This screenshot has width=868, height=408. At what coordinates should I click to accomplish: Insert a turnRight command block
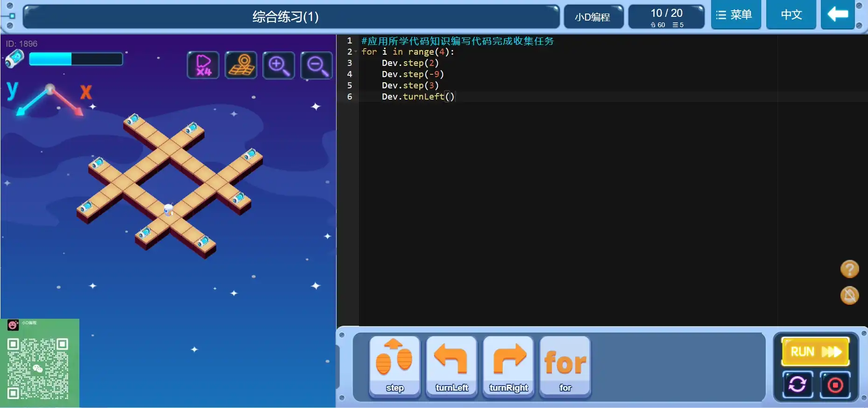pyautogui.click(x=508, y=366)
